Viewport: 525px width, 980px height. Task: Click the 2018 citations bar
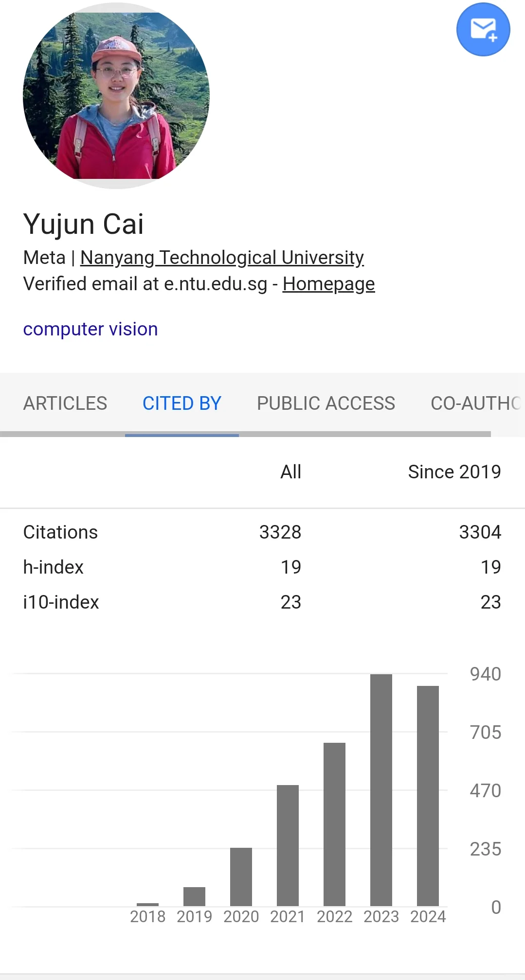[x=147, y=904]
